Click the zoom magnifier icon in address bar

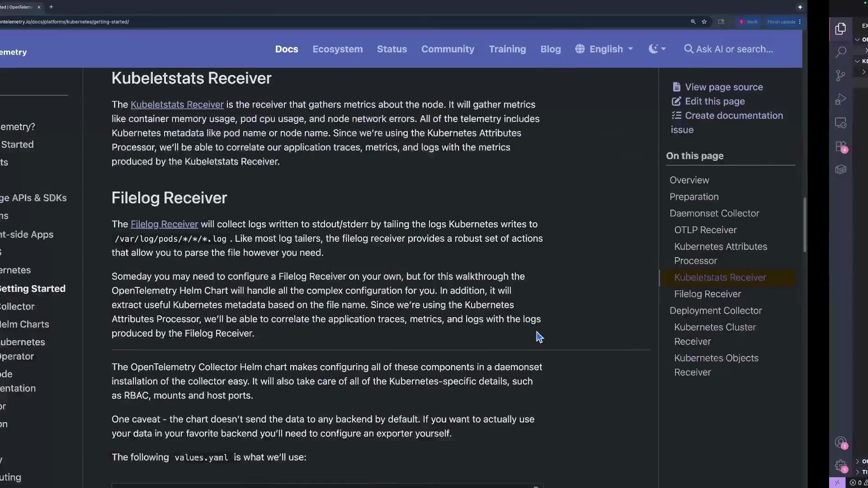click(x=693, y=22)
